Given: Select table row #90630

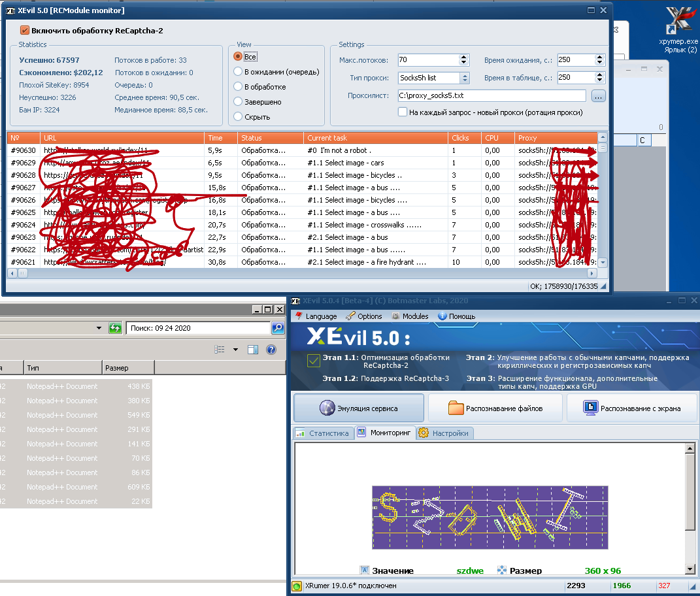Looking at the screenshot, I should (x=302, y=150).
